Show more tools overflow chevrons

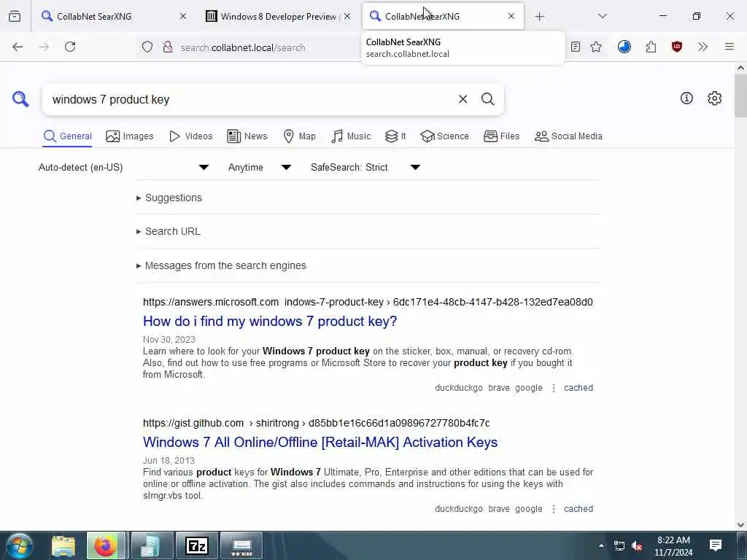[x=703, y=47]
